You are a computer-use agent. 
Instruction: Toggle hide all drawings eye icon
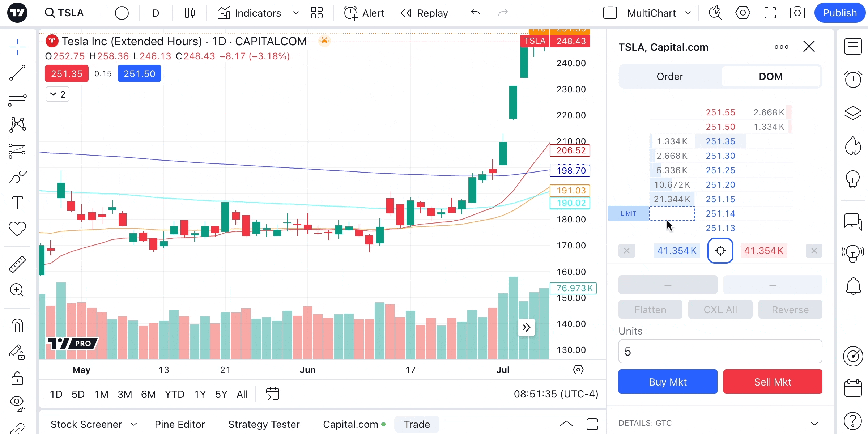coord(17,402)
